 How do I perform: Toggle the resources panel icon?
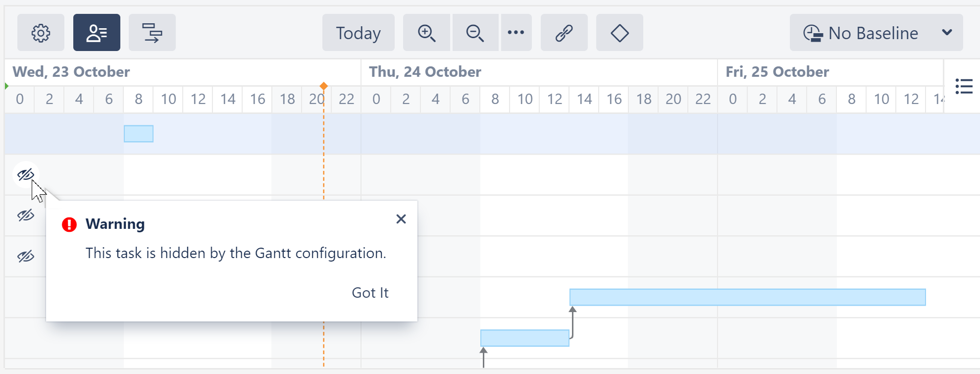[97, 33]
